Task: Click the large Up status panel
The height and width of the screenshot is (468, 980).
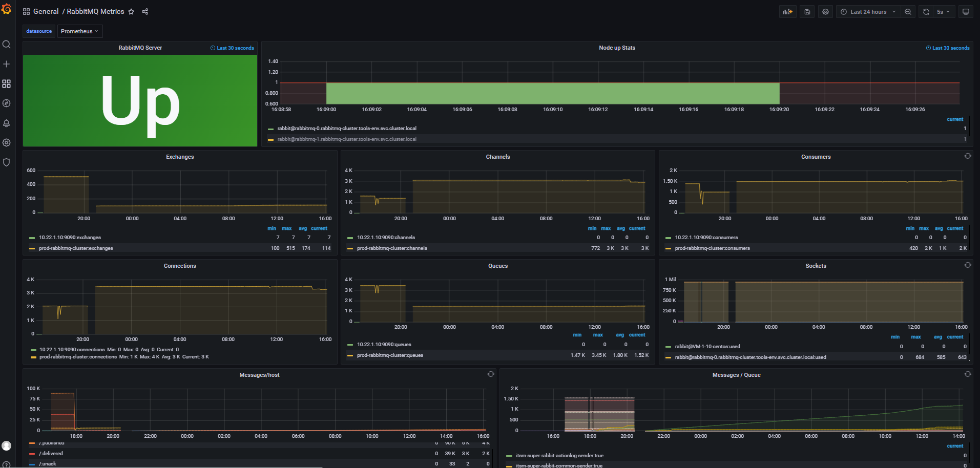Action: (140, 100)
